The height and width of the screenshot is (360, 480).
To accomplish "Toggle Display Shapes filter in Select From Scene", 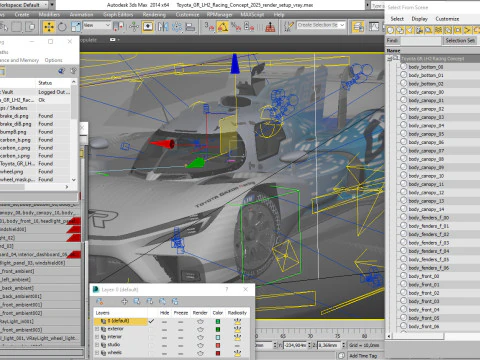I will (400, 31).
